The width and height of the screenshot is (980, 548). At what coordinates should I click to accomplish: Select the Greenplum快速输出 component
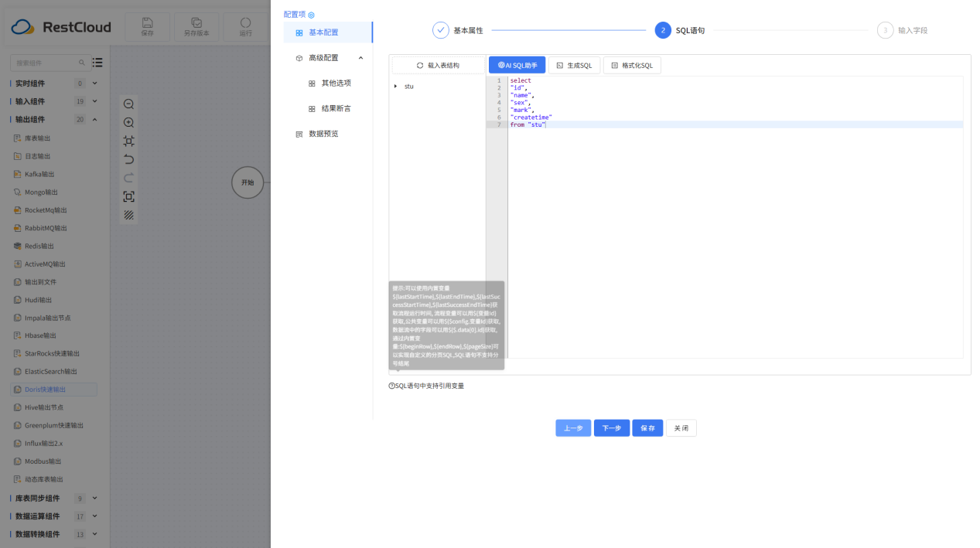point(54,425)
